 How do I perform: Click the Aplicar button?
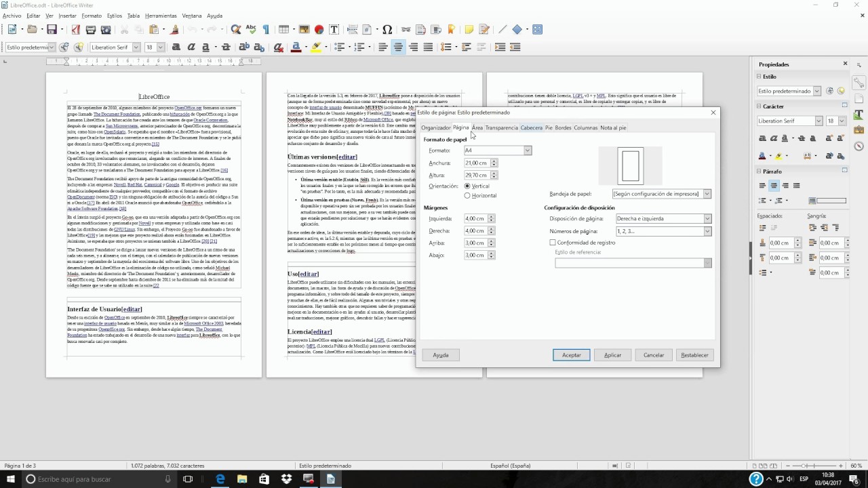point(613,355)
